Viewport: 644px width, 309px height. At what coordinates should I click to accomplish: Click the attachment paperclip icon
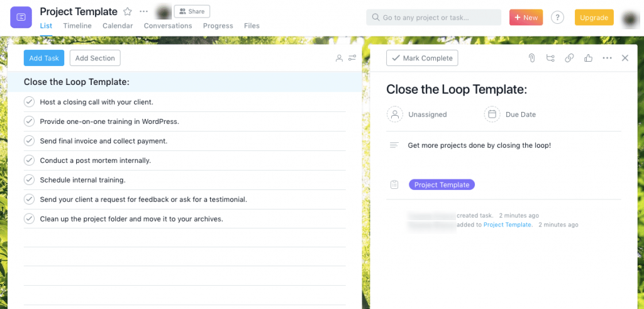tap(531, 58)
